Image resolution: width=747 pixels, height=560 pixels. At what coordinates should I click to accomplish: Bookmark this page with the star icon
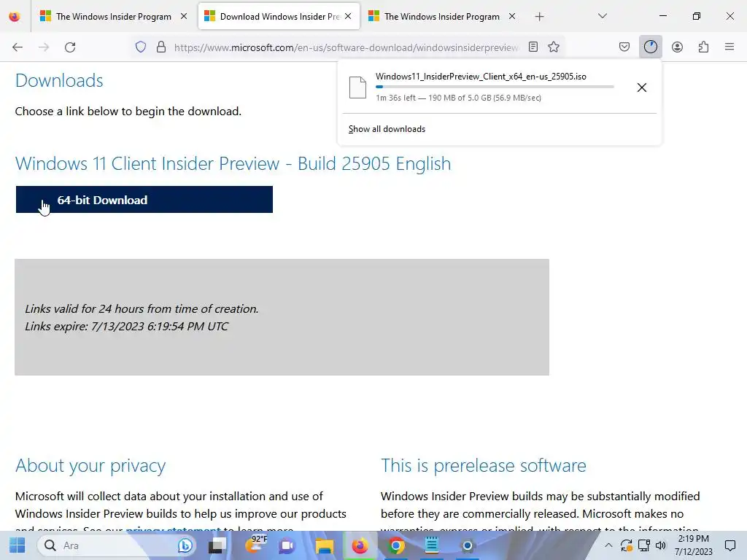(x=554, y=47)
